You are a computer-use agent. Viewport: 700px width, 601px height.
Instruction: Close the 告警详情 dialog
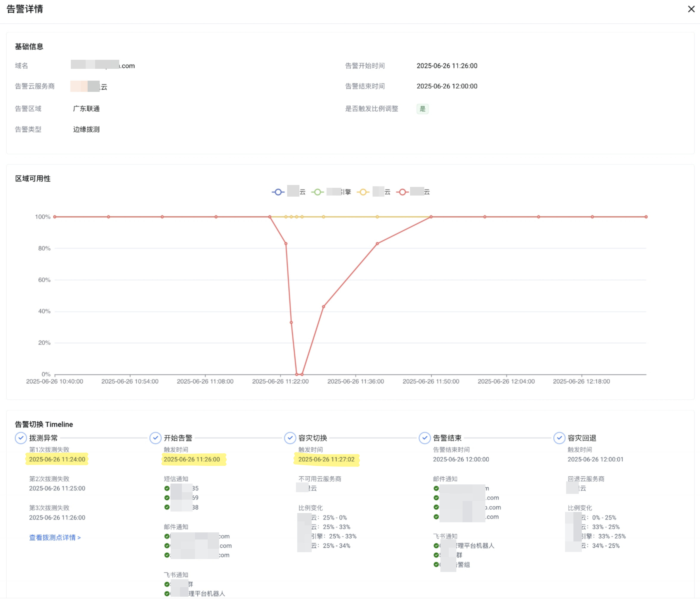click(x=691, y=9)
